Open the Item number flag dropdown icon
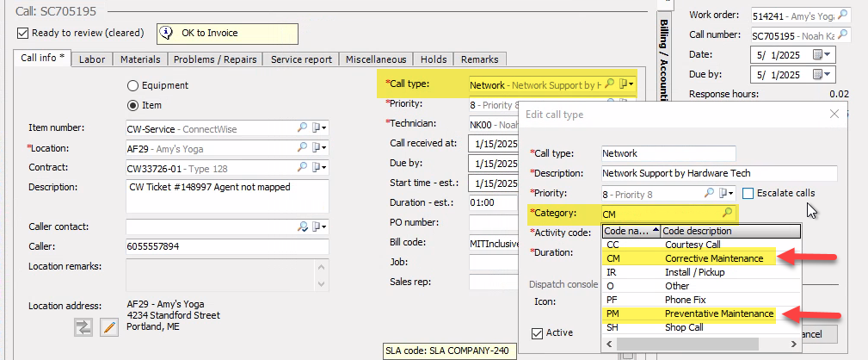The width and height of the screenshot is (868, 360). (319, 128)
